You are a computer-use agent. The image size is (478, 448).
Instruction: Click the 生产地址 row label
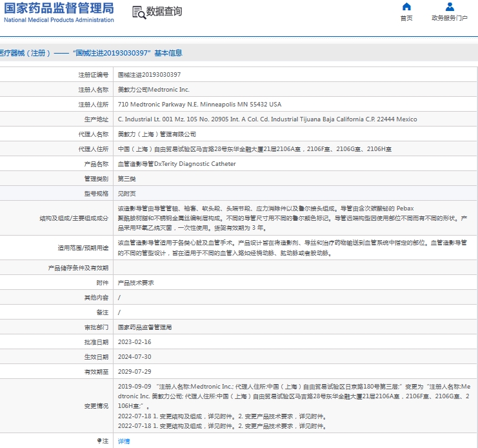click(96, 119)
